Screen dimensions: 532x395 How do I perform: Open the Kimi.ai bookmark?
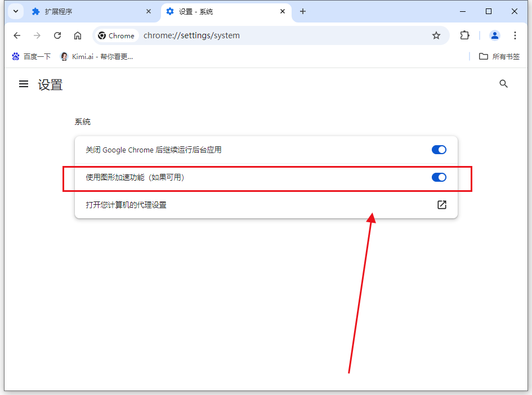[x=97, y=57]
